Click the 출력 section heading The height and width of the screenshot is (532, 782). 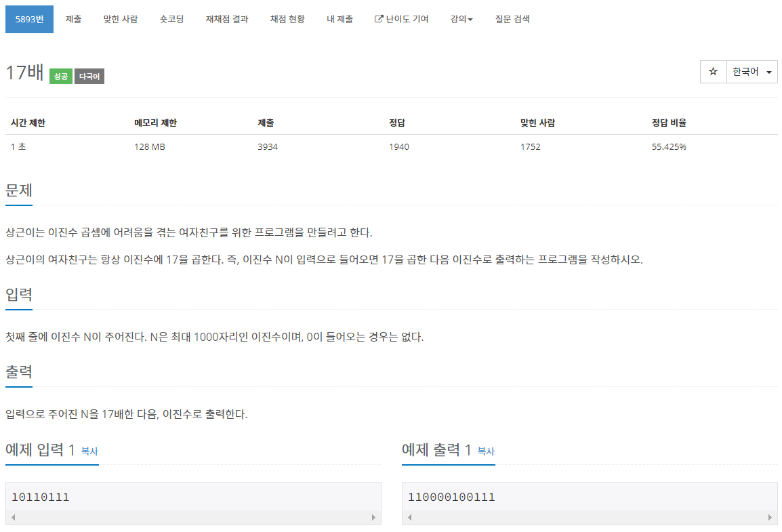tap(19, 372)
